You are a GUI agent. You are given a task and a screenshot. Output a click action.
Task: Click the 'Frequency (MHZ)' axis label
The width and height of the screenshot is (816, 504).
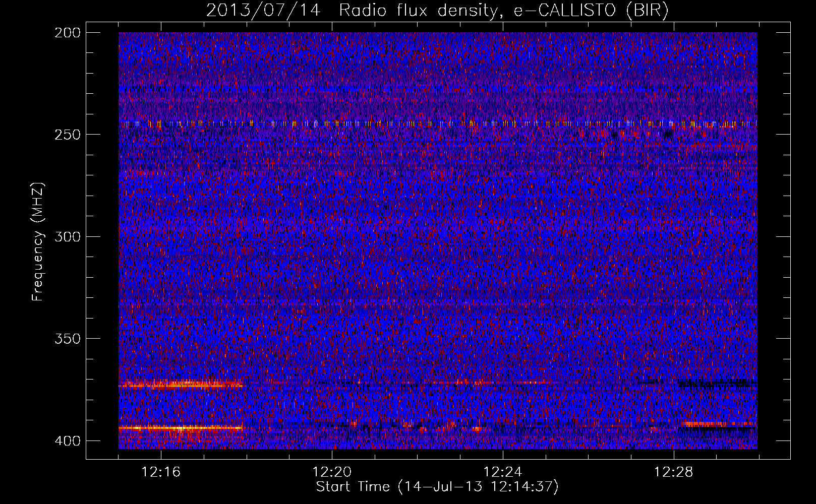coord(38,241)
